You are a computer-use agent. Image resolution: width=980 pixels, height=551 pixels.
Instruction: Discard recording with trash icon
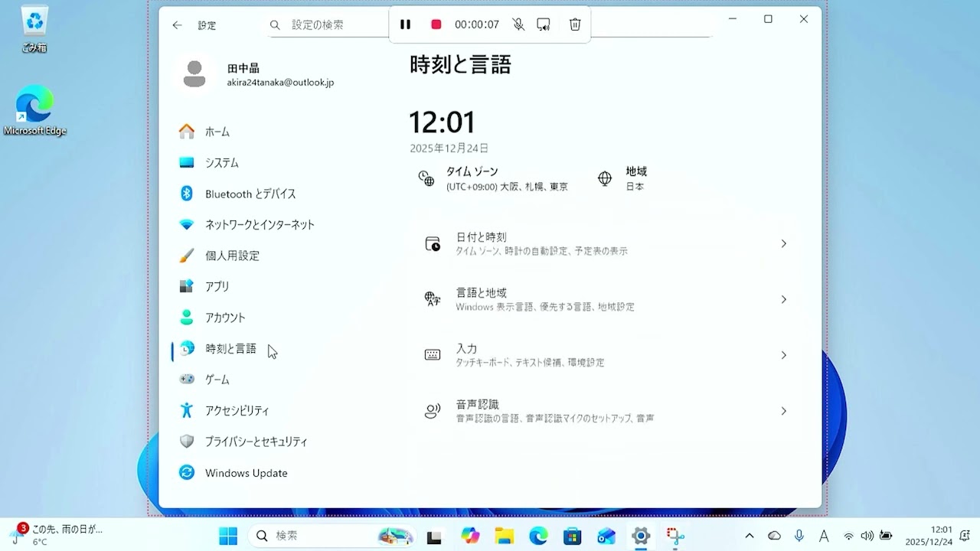point(575,24)
